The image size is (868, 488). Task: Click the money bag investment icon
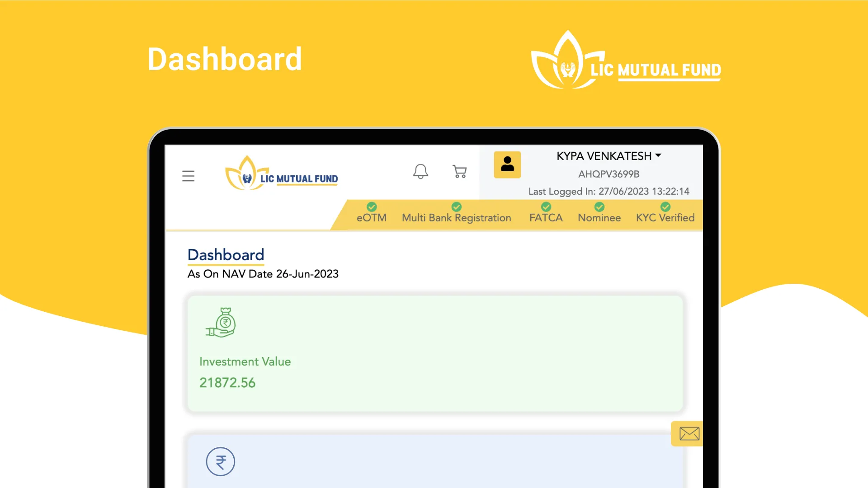tap(221, 322)
